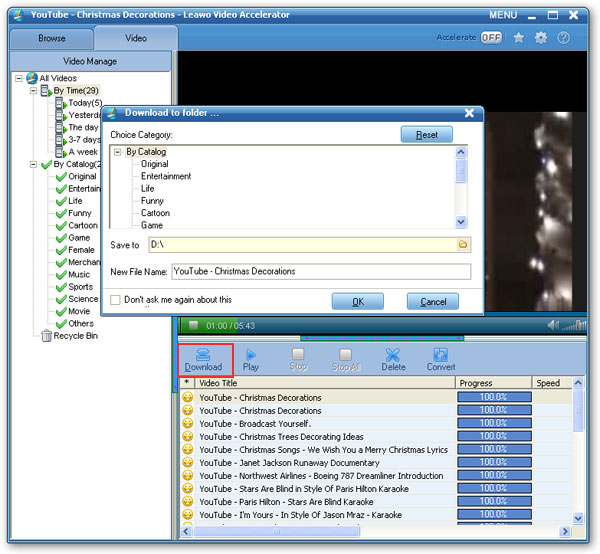Select Cartoon in the dialog category list
Screen dimensions: 600x554
click(x=155, y=213)
